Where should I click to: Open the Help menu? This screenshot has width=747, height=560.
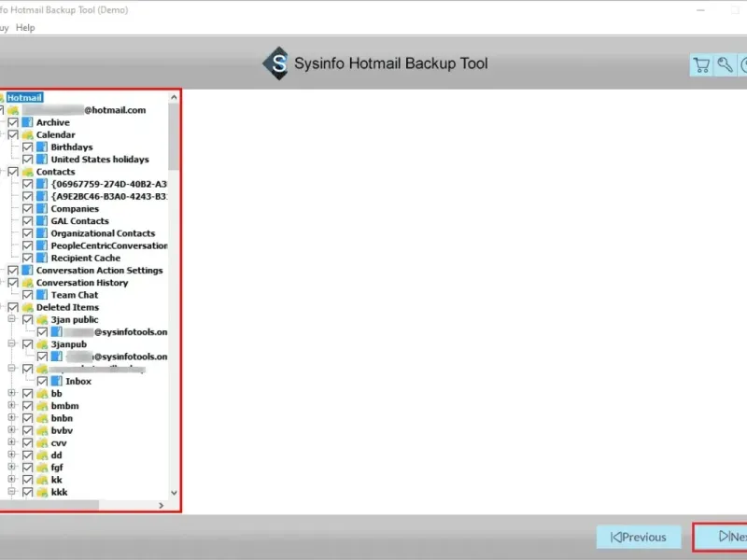tap(25, 28)
